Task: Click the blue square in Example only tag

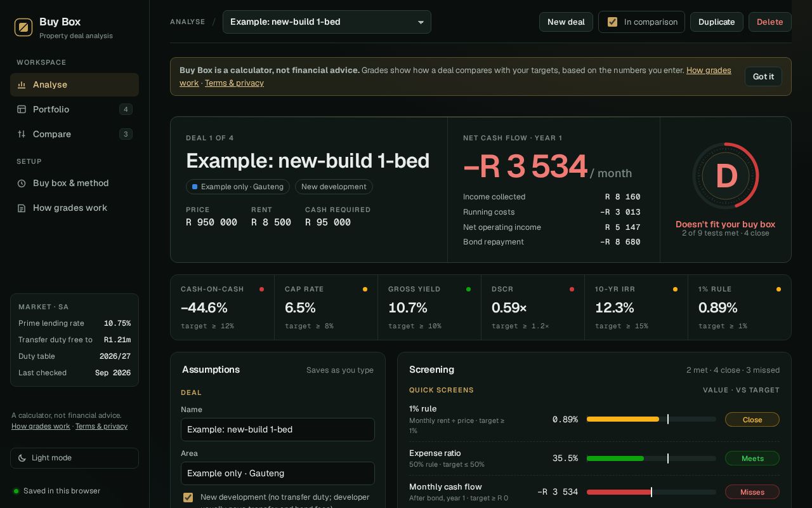Action: pos(195,187)
